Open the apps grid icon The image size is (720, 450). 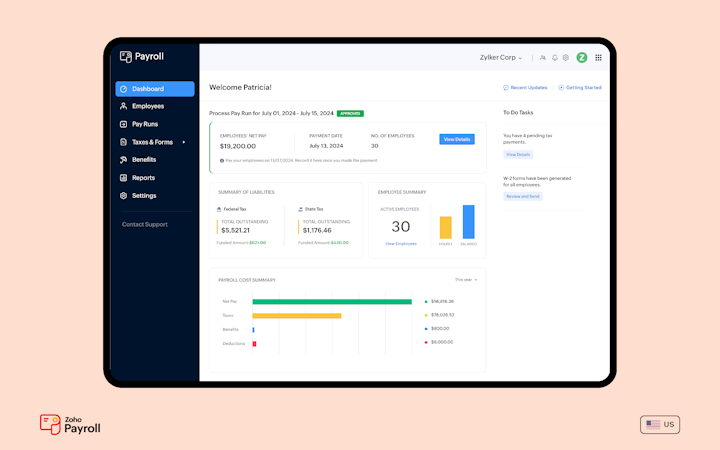point(598,57)
